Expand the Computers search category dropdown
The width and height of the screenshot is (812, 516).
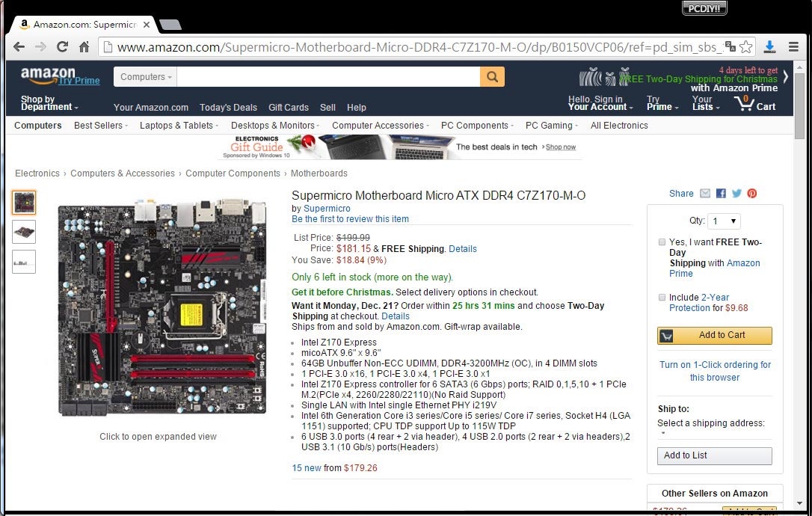pyautogui.click(x=146, y=77)
